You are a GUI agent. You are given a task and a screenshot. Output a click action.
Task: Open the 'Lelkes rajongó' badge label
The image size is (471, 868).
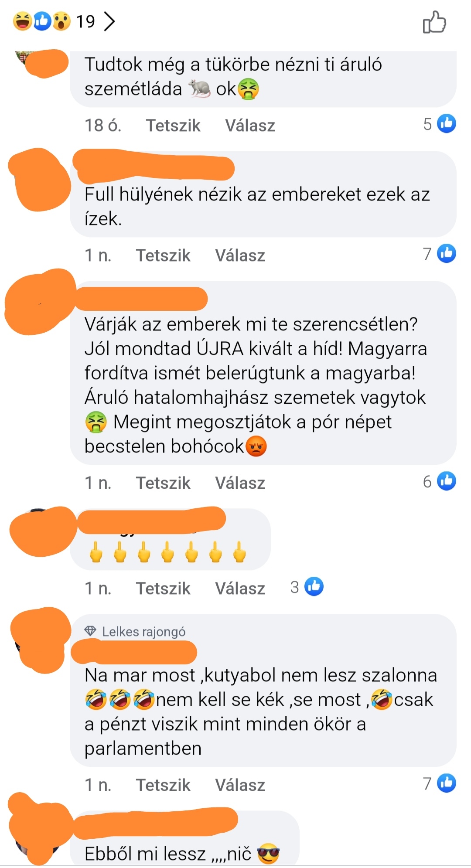143,631
